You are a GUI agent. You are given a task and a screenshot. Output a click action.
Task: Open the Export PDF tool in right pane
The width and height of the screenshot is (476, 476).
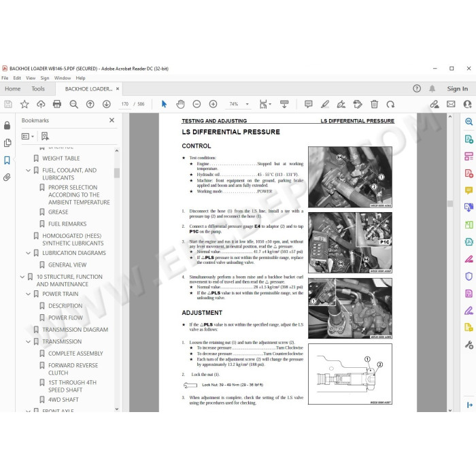point(469,139)
